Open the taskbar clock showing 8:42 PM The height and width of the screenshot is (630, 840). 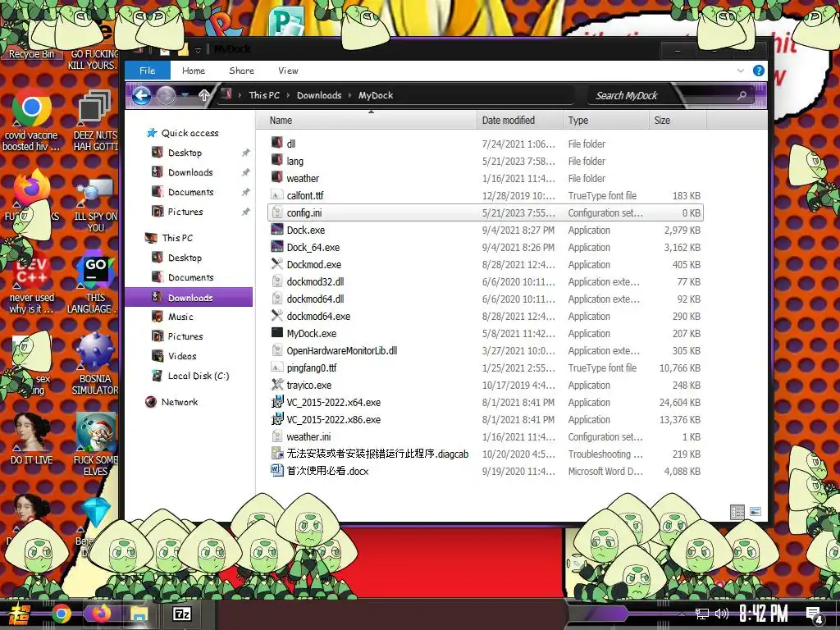(x=764, y=614)
